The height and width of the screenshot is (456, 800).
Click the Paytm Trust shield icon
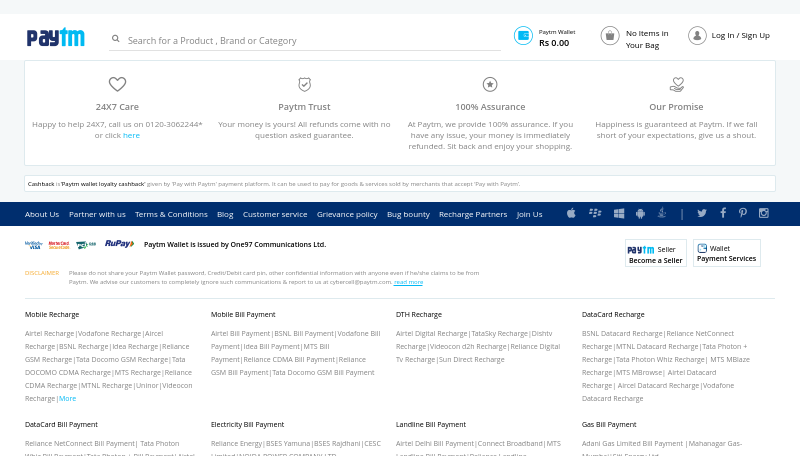tap(305, 84)
